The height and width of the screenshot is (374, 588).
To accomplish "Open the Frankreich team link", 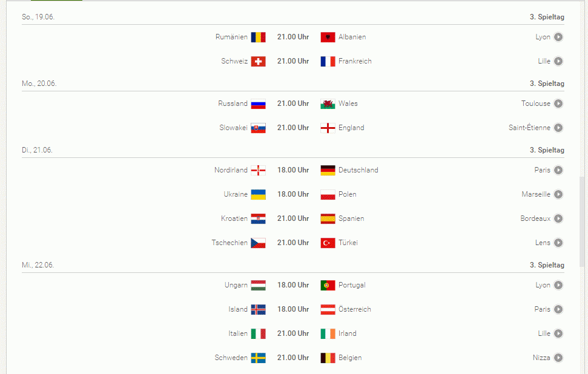I will pyautogui.click(x=355, y=61).
